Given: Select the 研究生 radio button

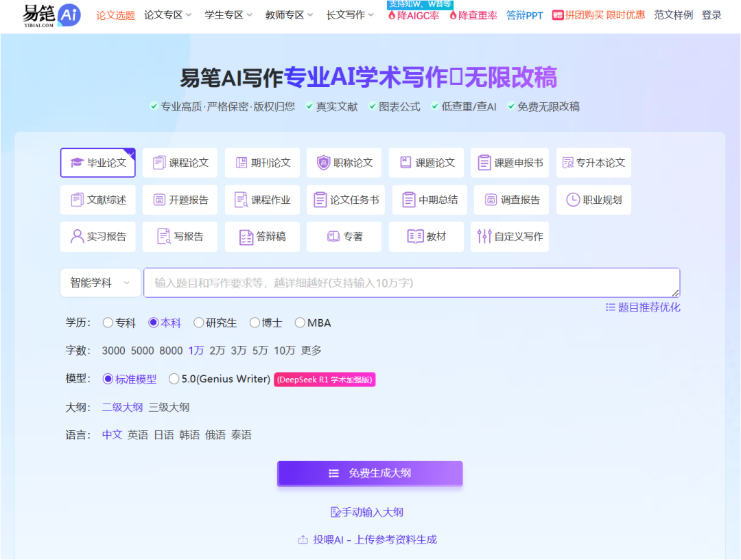Looking at the screenshot, I should click(x=198, y=323).
